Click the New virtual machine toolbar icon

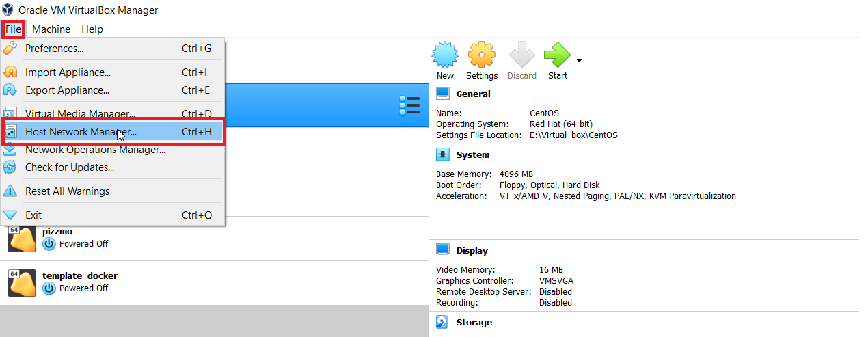pyautogui.click(x=445, y=55)
